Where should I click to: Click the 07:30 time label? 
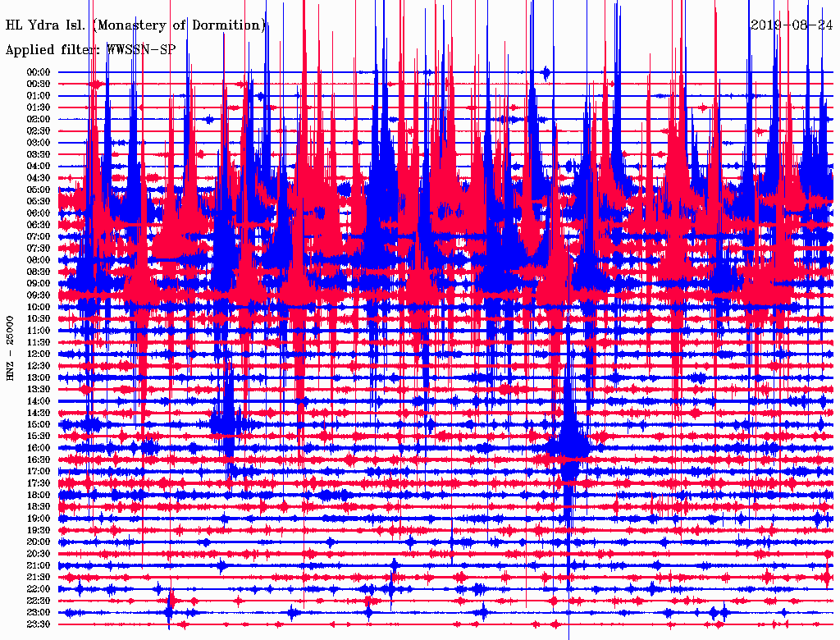pyautogui.click(x=38, y=249)
